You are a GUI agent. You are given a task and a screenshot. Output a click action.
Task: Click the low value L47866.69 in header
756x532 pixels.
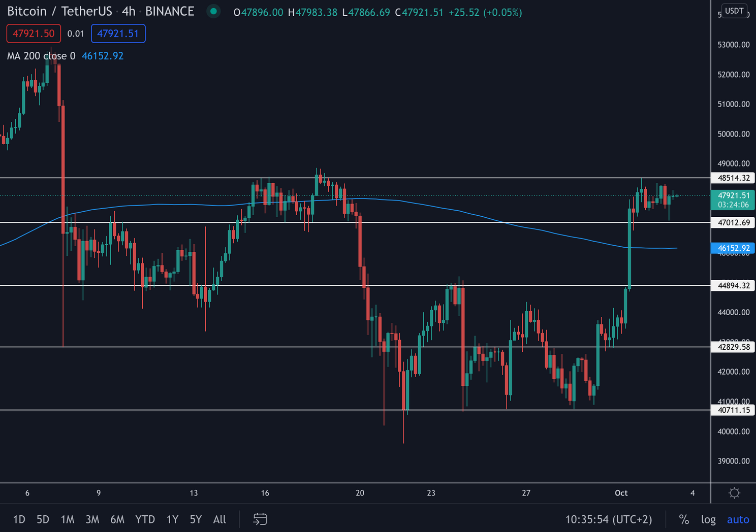coord(366,12)
